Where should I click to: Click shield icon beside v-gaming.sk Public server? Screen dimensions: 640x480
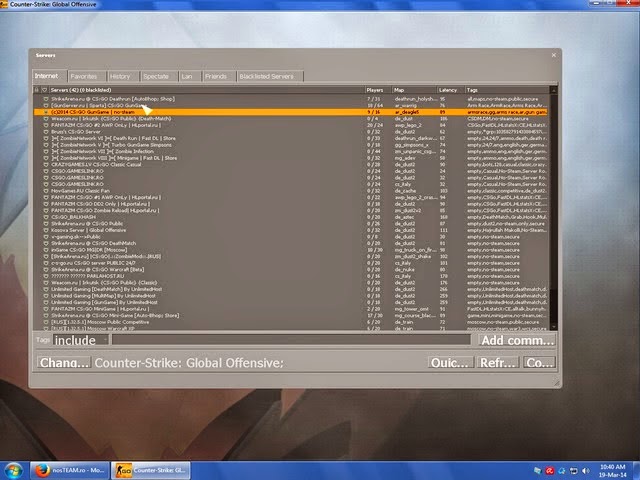tap(46, 237)
